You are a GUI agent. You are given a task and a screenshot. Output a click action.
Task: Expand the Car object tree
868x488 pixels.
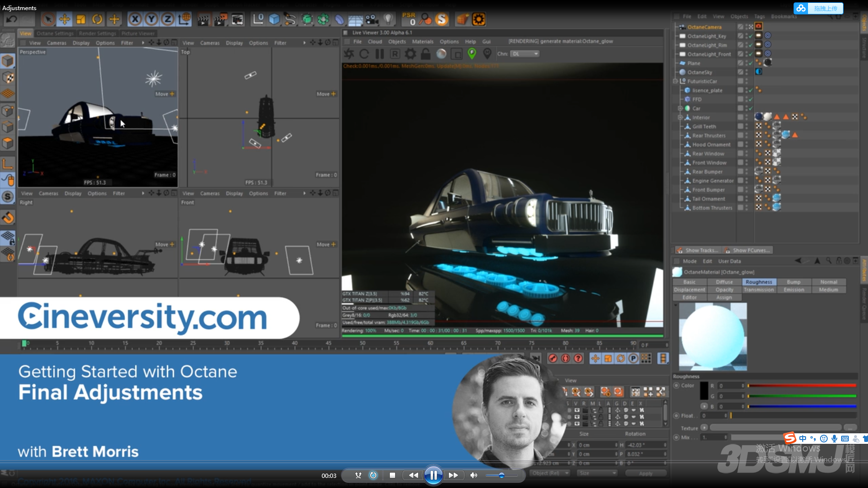[680, 108]
